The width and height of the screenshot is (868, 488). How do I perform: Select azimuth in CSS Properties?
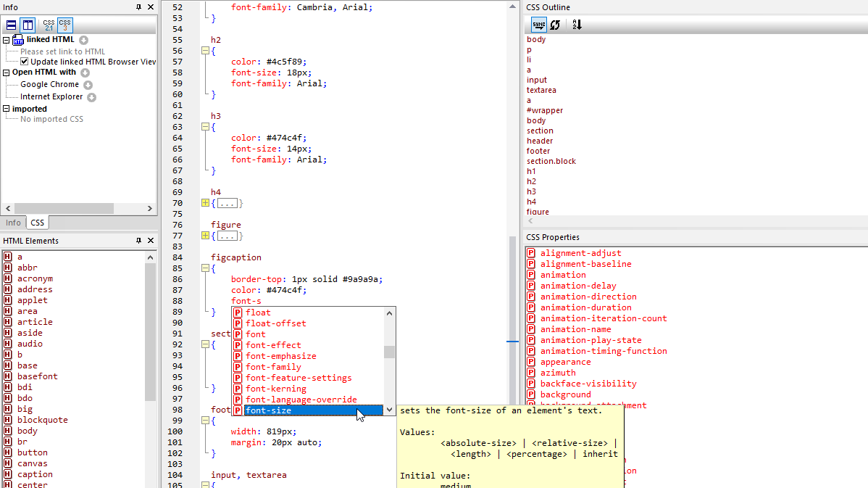(557, 373)
